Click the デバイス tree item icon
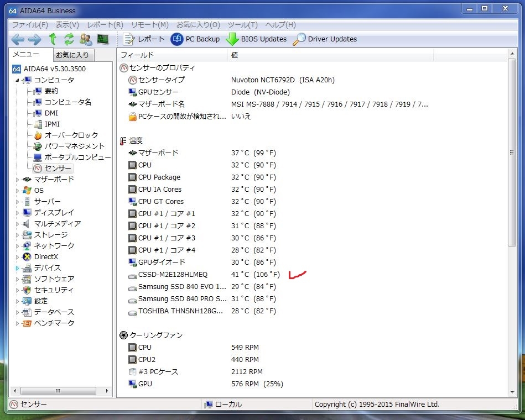Viewport: 525px width, 420px height. click(x=27, y=268)
